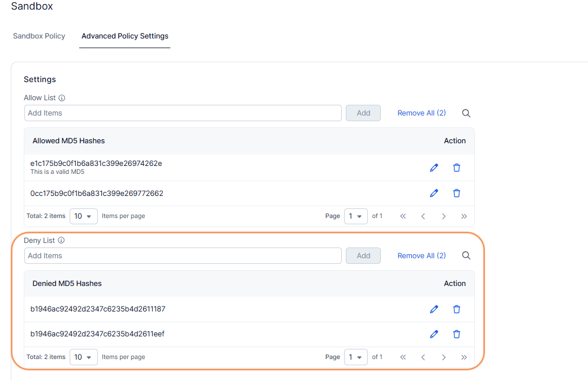Select hash text b1946ac92492d2347c6235b4d2611187
The height and width of the screenshot is (380, 588).
pos(97,309)
